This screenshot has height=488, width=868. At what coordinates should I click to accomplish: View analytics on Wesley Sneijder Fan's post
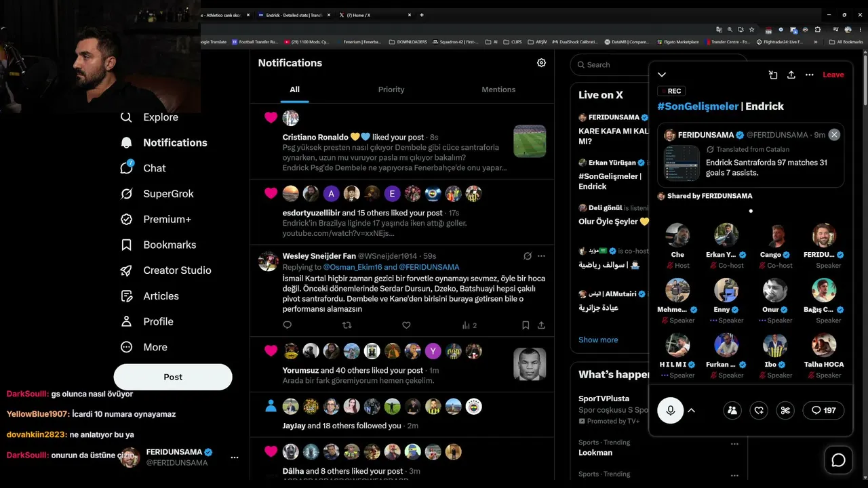(x=469, y=325)
